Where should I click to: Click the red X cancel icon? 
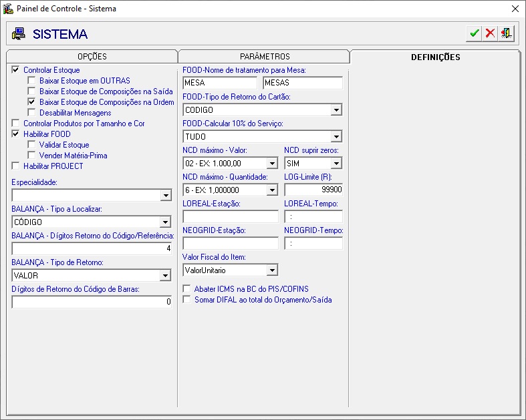[x=491, y=33]
